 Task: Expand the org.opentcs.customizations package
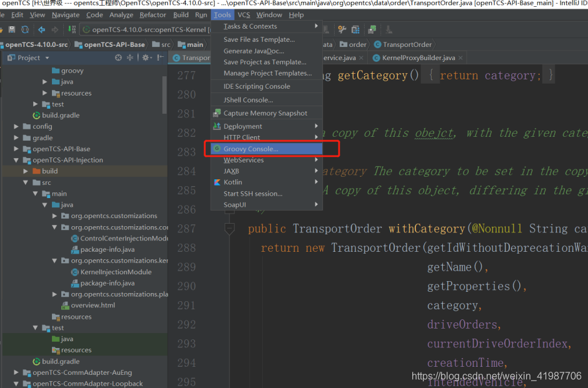(54, 216)
